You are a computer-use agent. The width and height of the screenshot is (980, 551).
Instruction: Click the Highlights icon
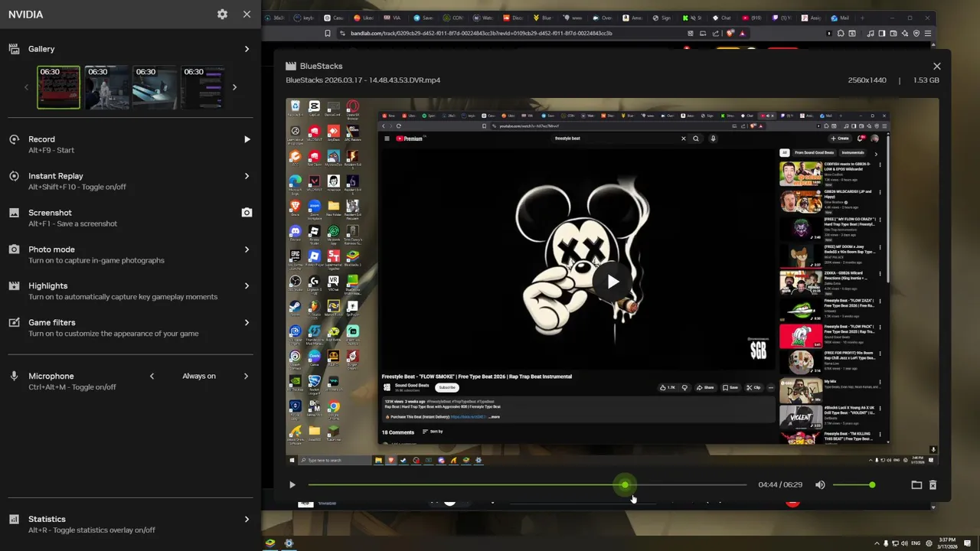click(x=14, y=285)
